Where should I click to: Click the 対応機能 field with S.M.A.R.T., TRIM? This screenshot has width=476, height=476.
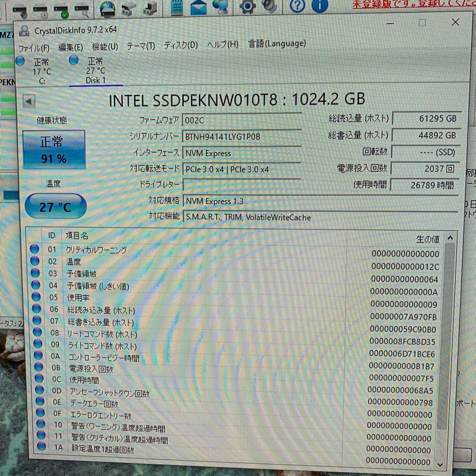click(320, 217)
